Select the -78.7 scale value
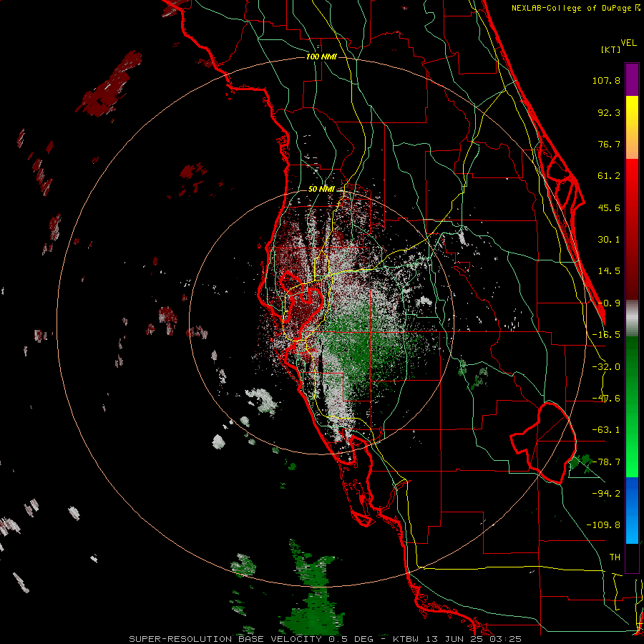 [x=606, y=462]
